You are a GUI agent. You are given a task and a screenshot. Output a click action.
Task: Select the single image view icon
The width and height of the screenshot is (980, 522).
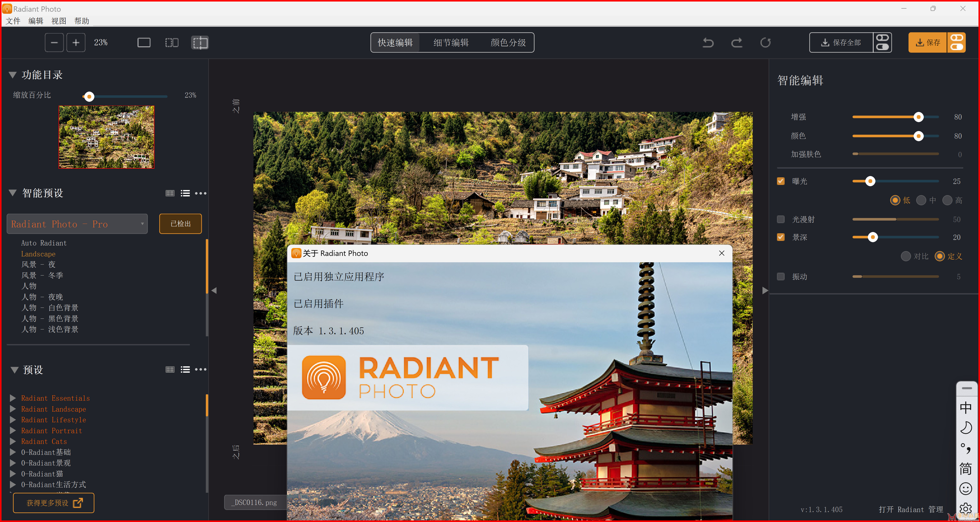(x=144, y=43)
